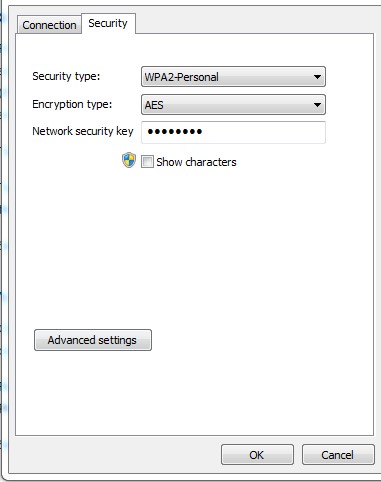381x482 pixels.
Task: Click the masked password dots in the key field
Action: (175, 132)
